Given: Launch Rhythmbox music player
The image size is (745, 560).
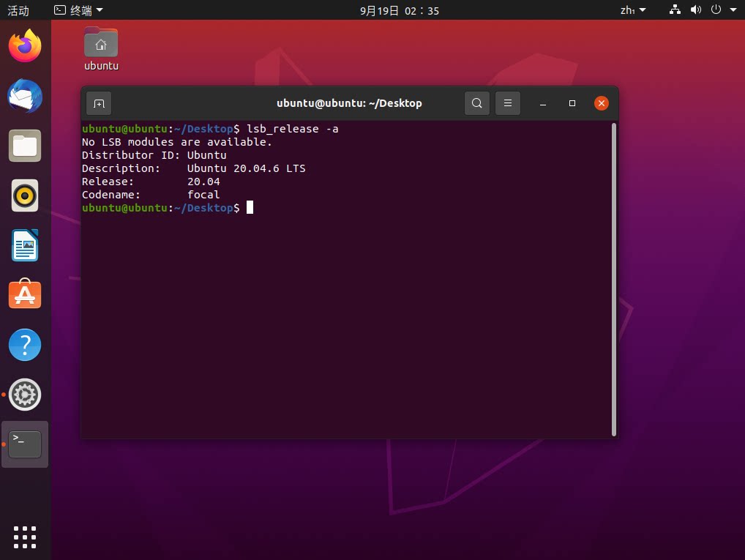Looking at the screenshot, I should 25,195.
